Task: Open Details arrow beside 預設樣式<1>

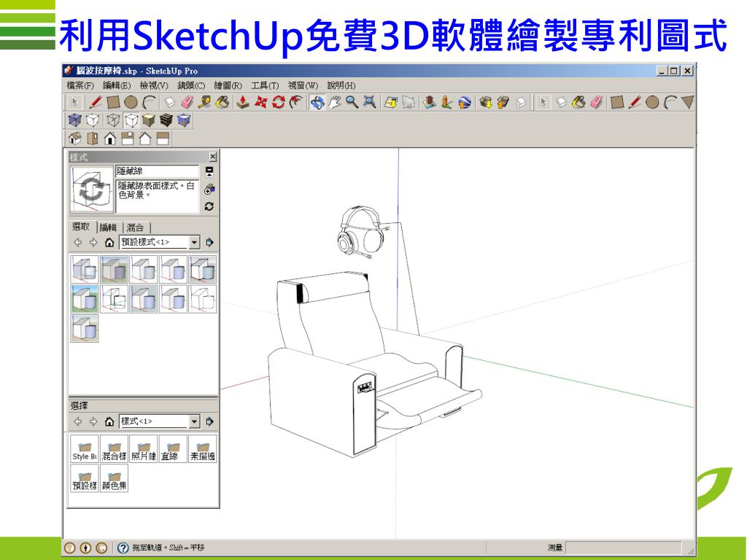Action: (209, 242)
